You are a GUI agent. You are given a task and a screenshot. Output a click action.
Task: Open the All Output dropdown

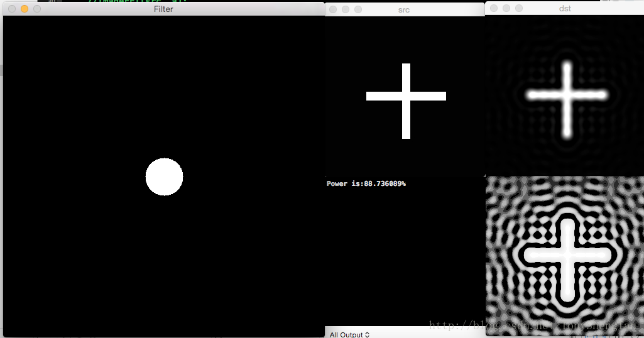coord(350,334)
